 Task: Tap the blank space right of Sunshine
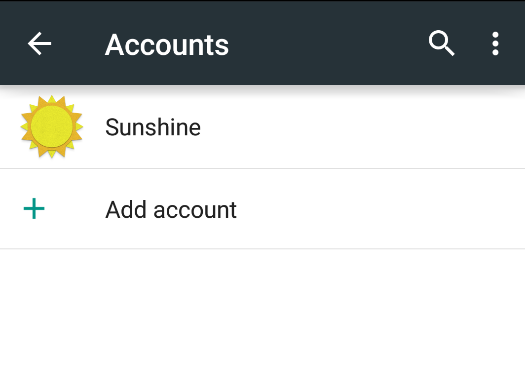coord(363,127)
